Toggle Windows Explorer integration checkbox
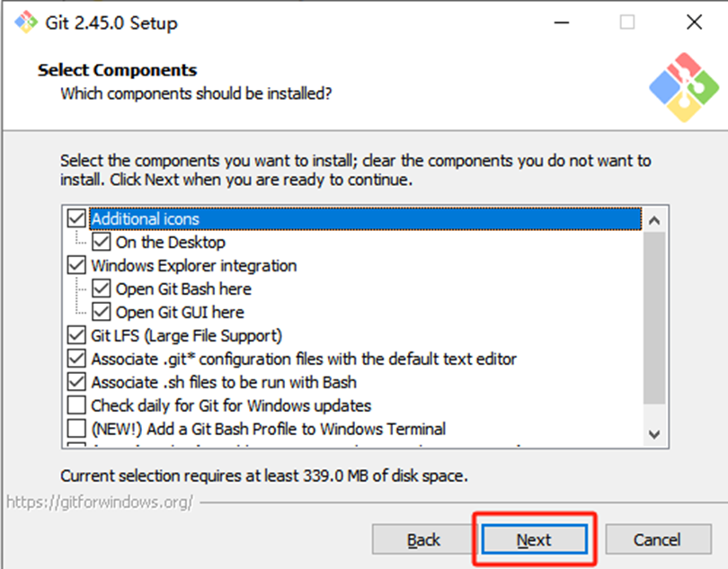Screen dimensions: 728x569 (x=76, y=265)
